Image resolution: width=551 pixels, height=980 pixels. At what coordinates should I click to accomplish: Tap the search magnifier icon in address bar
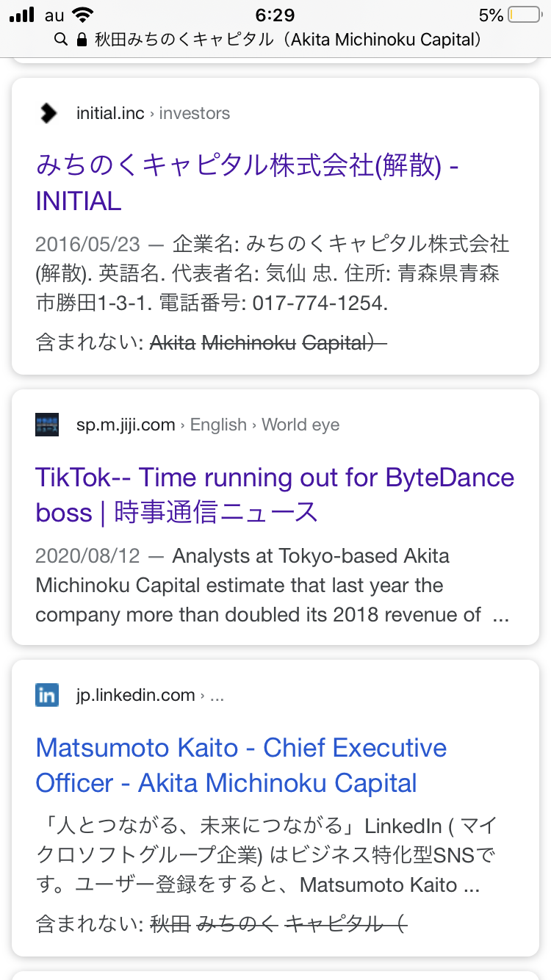(61, 40)
